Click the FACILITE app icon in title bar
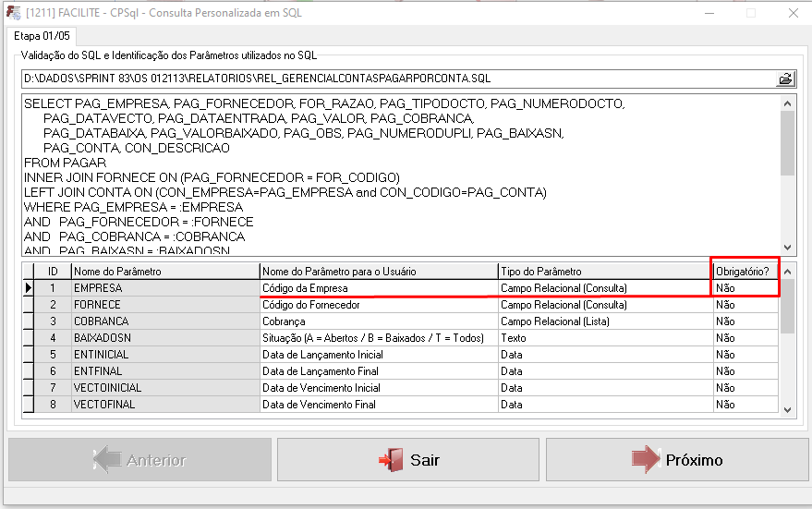This screenshot has width=812, height=509. [13, 13]
